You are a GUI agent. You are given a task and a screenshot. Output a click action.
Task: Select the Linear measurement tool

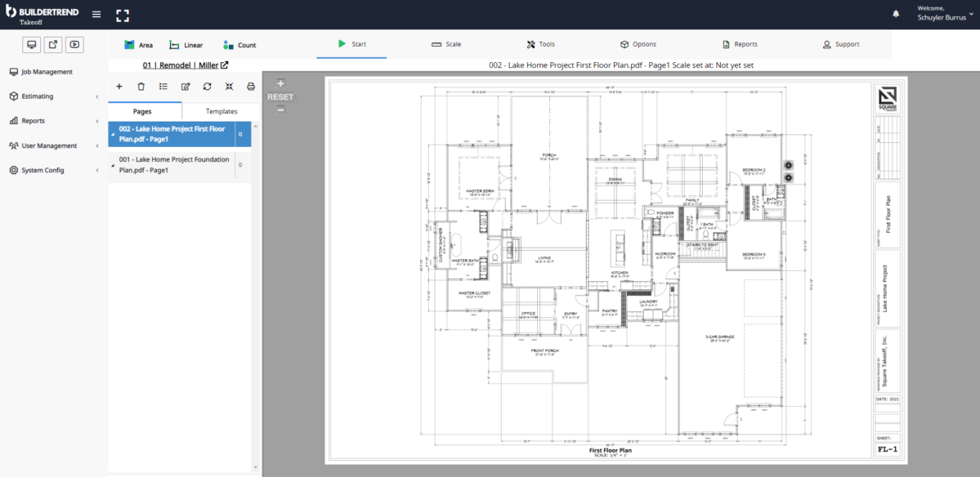[186, 45]
